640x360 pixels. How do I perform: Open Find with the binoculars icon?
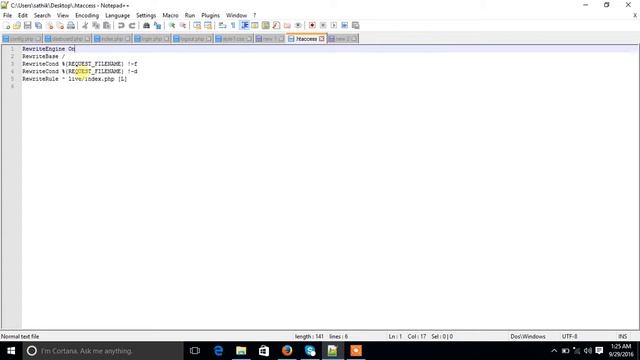click(x=146, y=25)
